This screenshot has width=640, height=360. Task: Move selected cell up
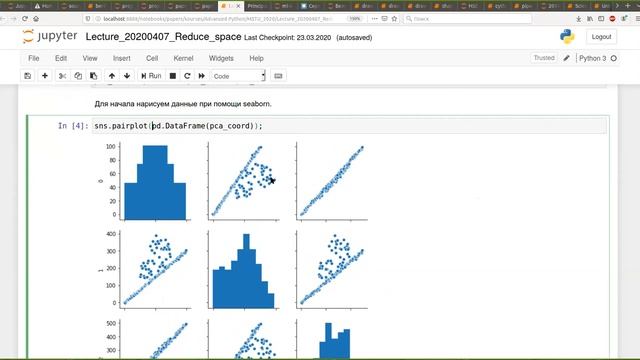click(x=112, y=76)
